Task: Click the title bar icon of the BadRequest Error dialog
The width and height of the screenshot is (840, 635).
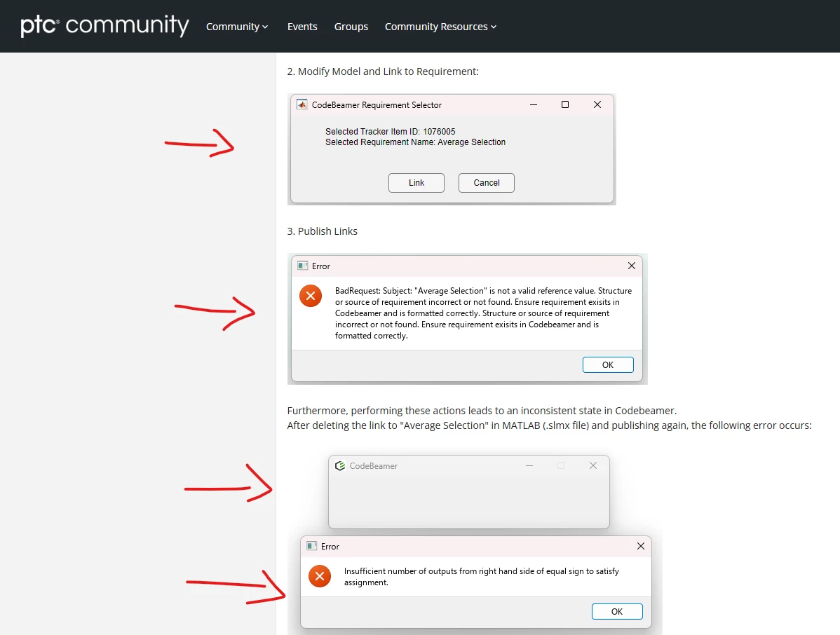Action: pyautogui.click(x=303, y=266)
